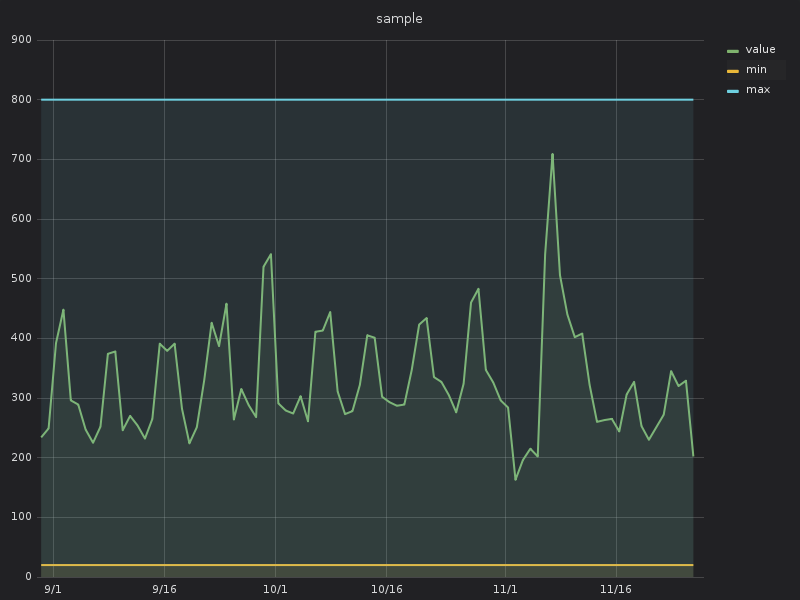Toggle the max series label in legend
The height and width of the screenshot is (600, 800).
pyautogui.click(x=758, y=89)
